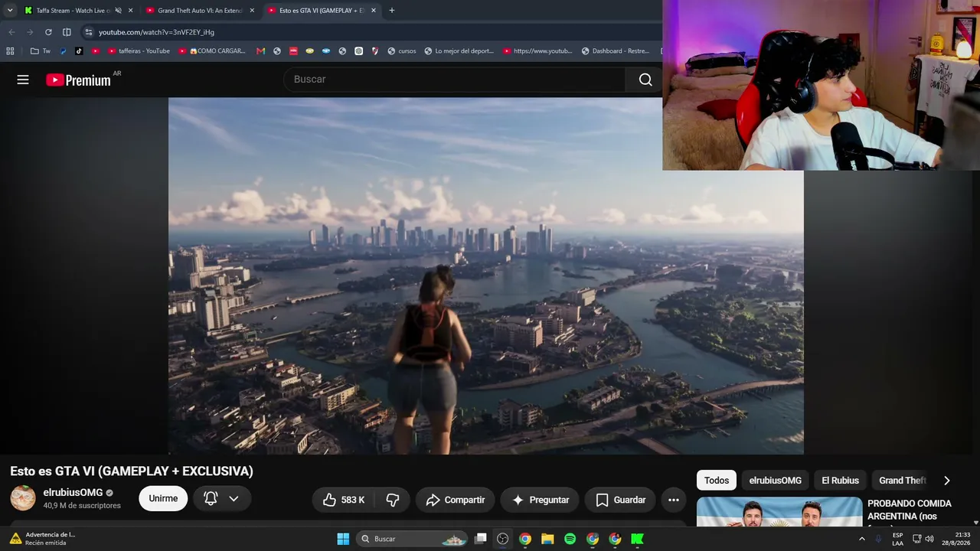Image resolution: width=980 pixels, height=551 pixels.
Task: Unmute the Taffa Stream tab audio
Action: click(118, 11)
